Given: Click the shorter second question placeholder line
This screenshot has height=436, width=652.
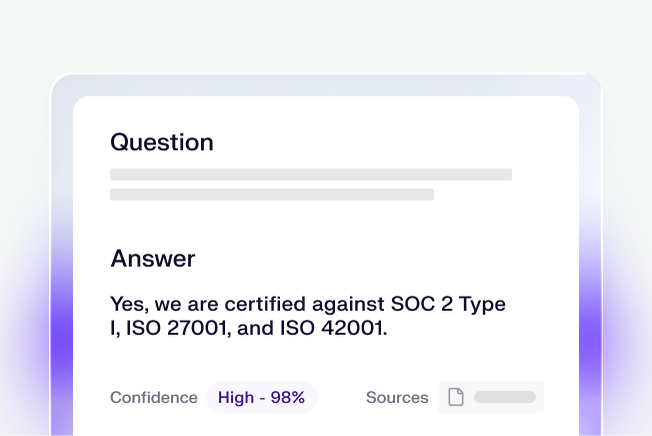Looking at the screenshot, I should [271, 194].
